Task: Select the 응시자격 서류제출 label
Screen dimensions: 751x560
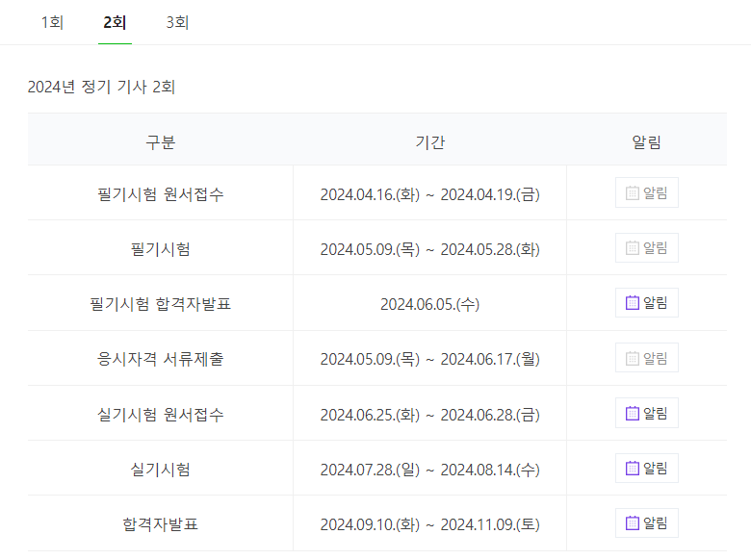Action: (x=161, y=359)
